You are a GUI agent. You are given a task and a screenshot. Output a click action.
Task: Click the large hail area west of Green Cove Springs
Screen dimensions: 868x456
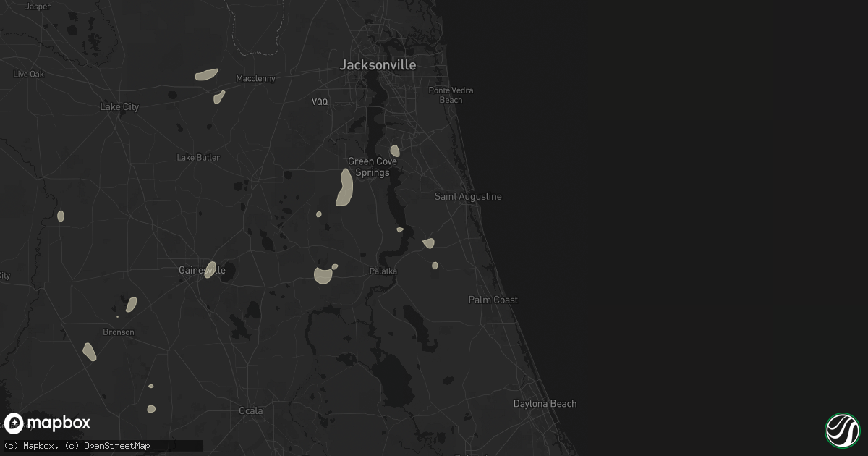344,187
